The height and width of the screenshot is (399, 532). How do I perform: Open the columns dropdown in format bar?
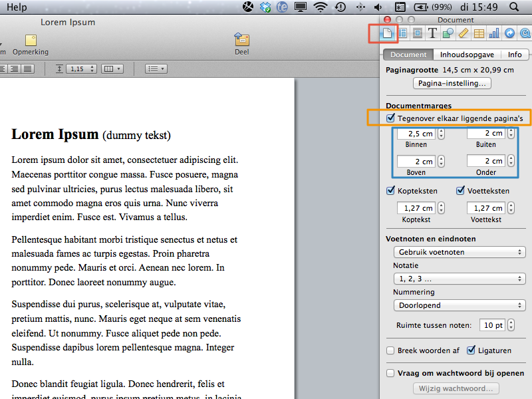coord(112,69)
